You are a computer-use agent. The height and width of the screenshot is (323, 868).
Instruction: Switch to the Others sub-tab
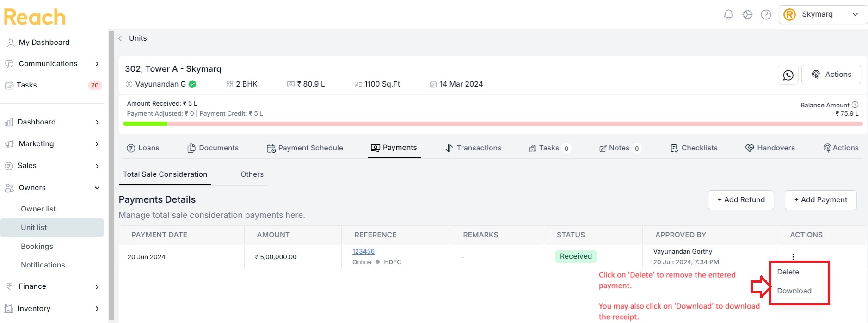point(252,174)
